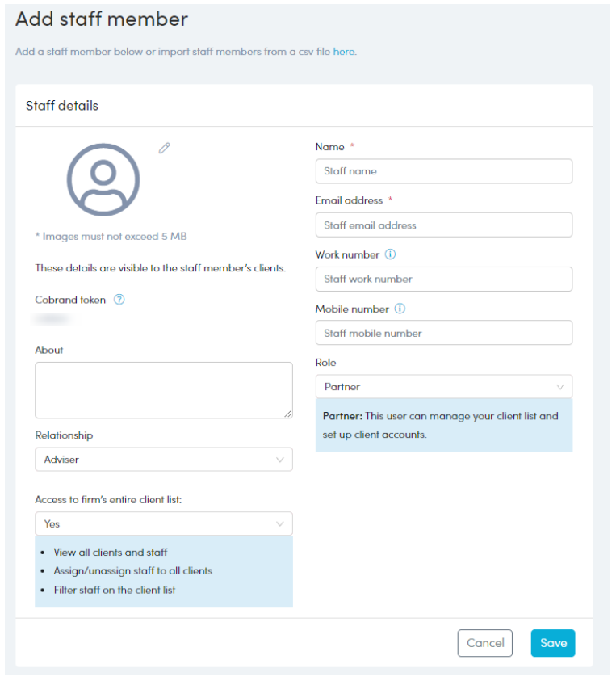Image resolution: width=616 pixels, height=681 pixels.
Task: Click the staff profile avatar placeholder
Action: click(103, 179)
